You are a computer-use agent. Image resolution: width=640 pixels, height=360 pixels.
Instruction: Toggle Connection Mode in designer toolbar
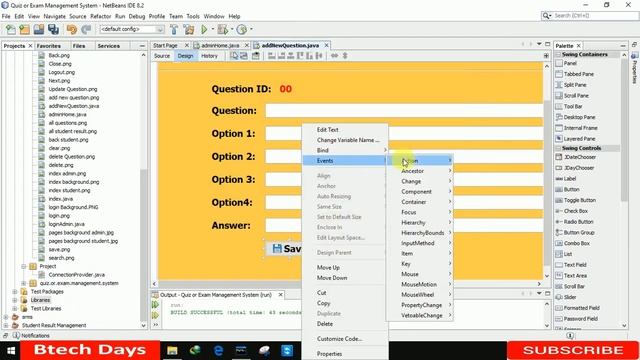(244, 56)
